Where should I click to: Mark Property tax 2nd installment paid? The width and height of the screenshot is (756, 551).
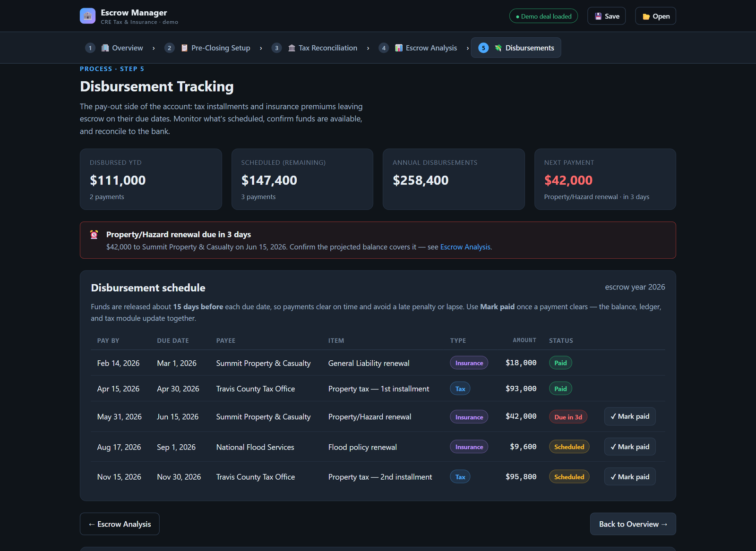pos(630,477)
